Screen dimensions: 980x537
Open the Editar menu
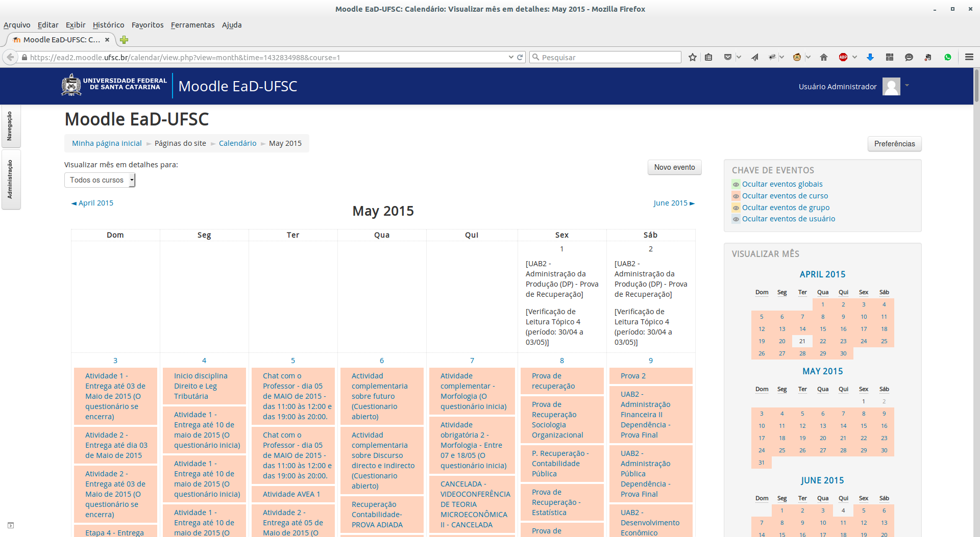click(48, 25)
